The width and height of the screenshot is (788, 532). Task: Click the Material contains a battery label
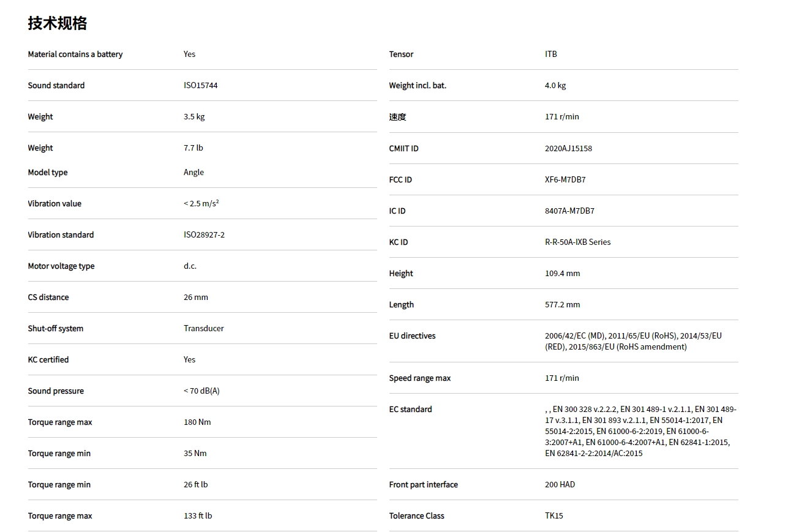tap(75, 54)
